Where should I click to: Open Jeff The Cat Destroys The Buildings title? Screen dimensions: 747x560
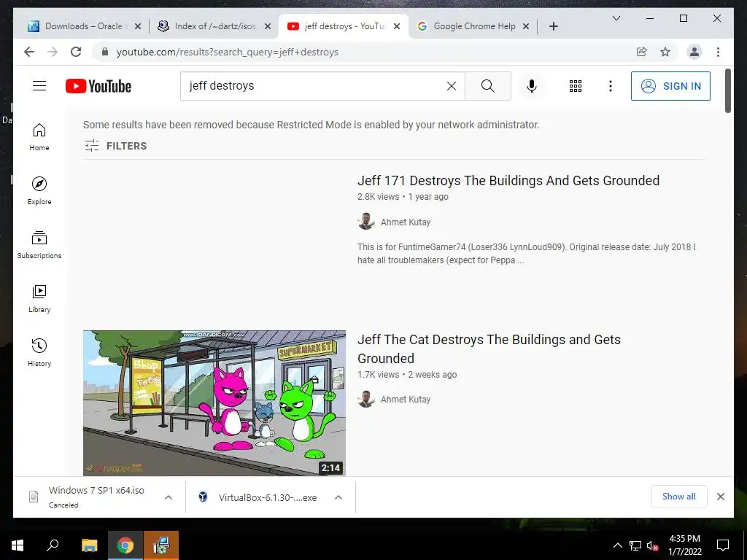489,349
